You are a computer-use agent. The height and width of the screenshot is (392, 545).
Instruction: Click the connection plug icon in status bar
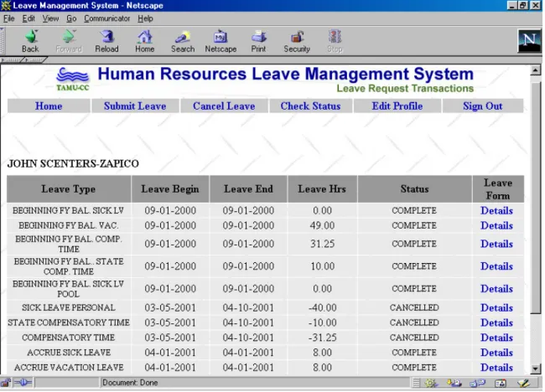[23, 383]
